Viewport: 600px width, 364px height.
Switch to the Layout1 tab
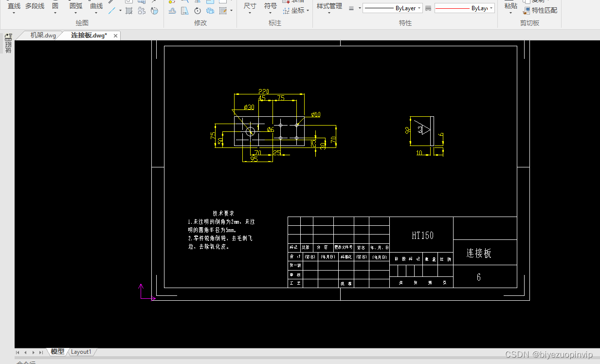click(81, 352)
